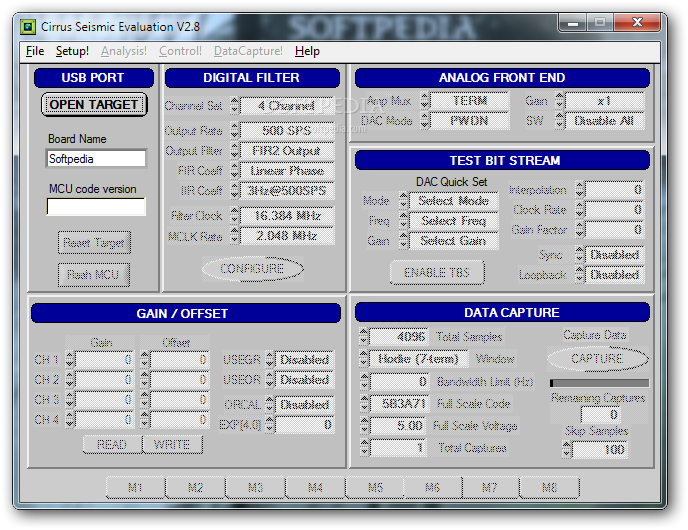This screenshot has height=530, width=688.
Task: Adjust the Filter Clock spinner arrows
Action: point(234,215)
